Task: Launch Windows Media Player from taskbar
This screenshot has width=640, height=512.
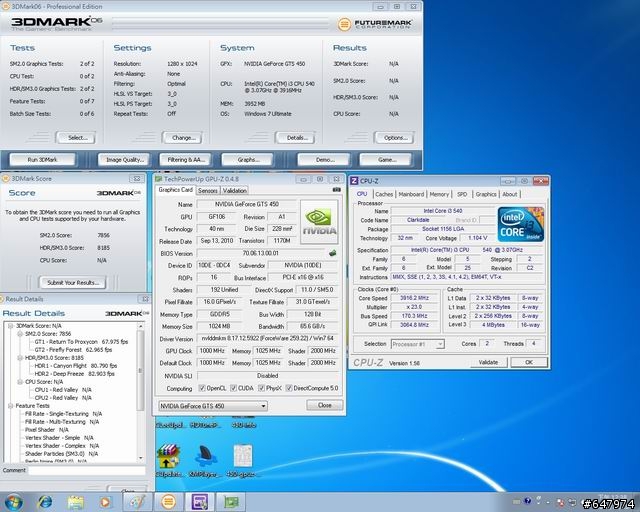Action: tap(105, 502)
